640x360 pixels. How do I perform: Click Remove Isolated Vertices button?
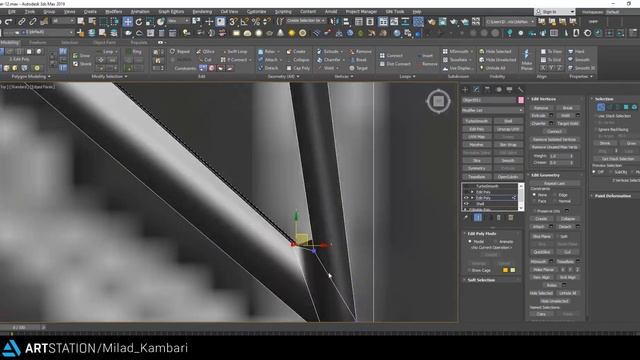[x=554, y=140]
